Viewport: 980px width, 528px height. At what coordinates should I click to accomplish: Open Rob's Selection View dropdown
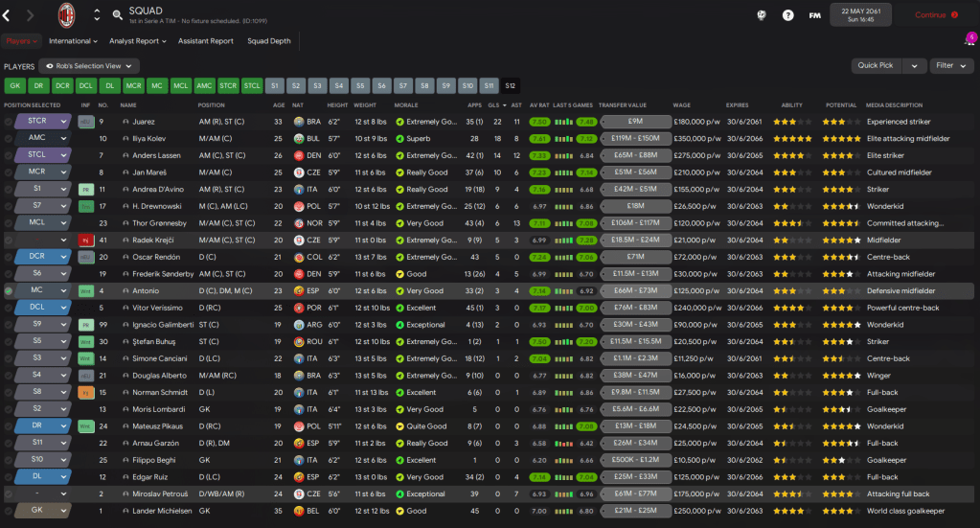[89, 66]
